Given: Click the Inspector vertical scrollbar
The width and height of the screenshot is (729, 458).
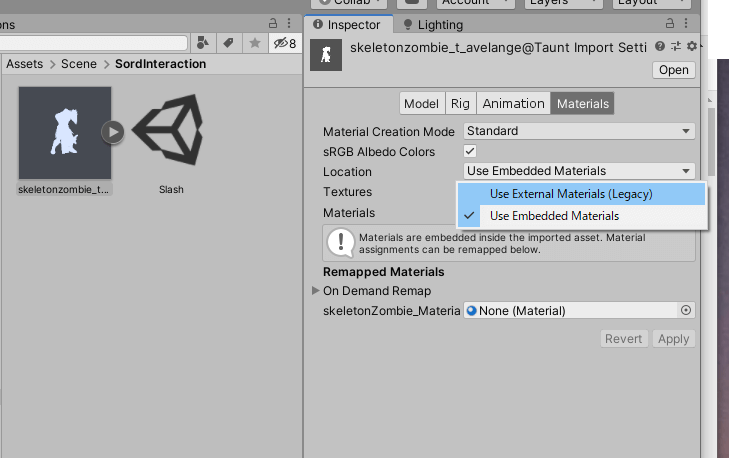Looking at the screenshot, I should (x=711, y=141).
